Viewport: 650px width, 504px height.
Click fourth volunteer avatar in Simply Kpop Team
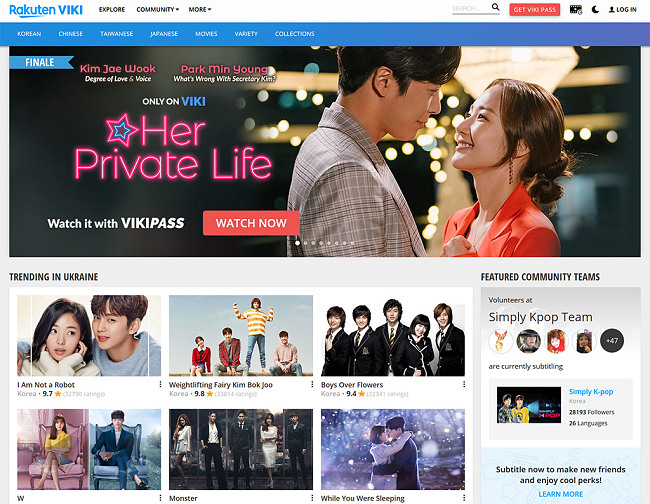coord(584,341)
